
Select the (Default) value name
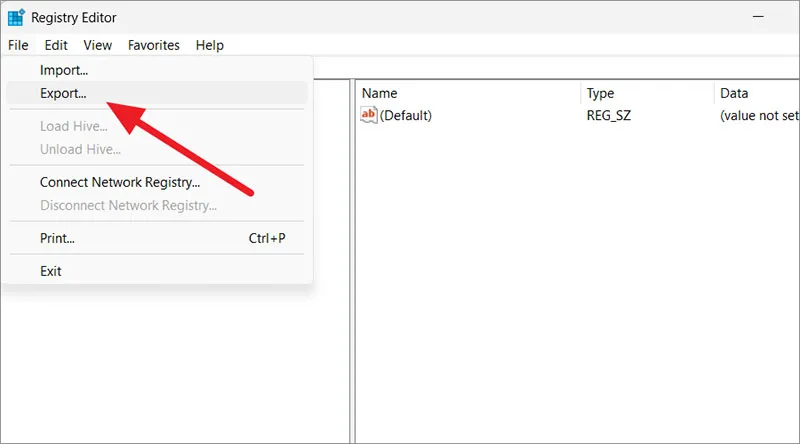pyautogui.click(x=406, y=115)
